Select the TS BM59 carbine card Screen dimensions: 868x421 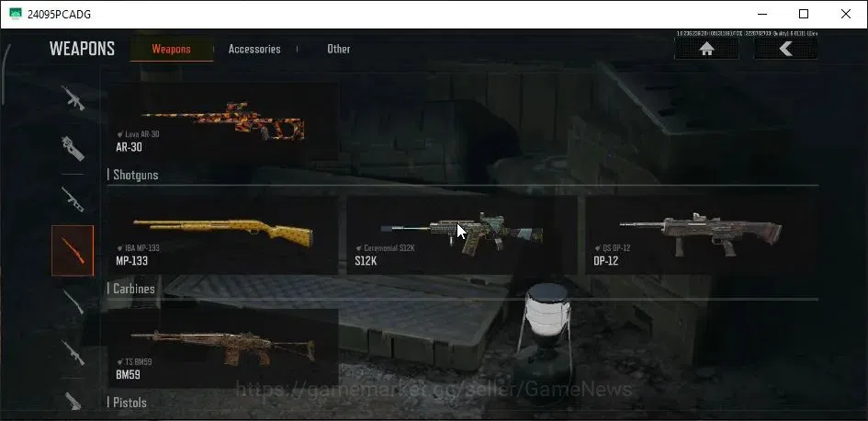222,348
